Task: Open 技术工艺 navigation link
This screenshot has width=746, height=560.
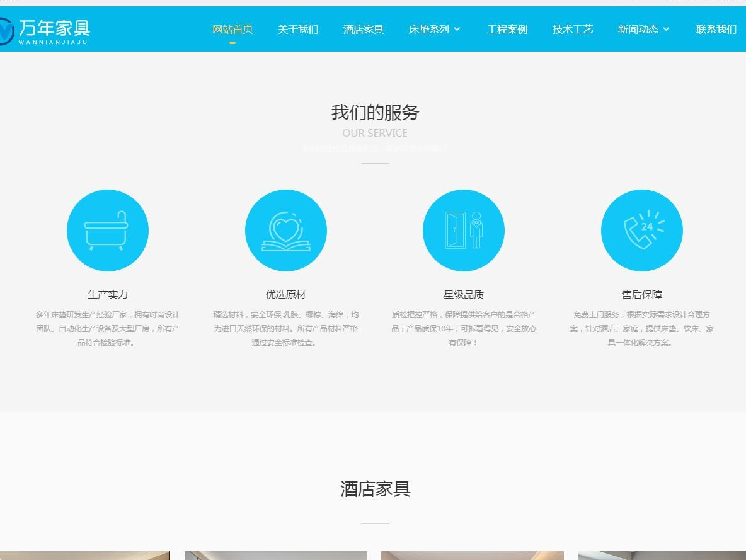Action: pos(573,29)
